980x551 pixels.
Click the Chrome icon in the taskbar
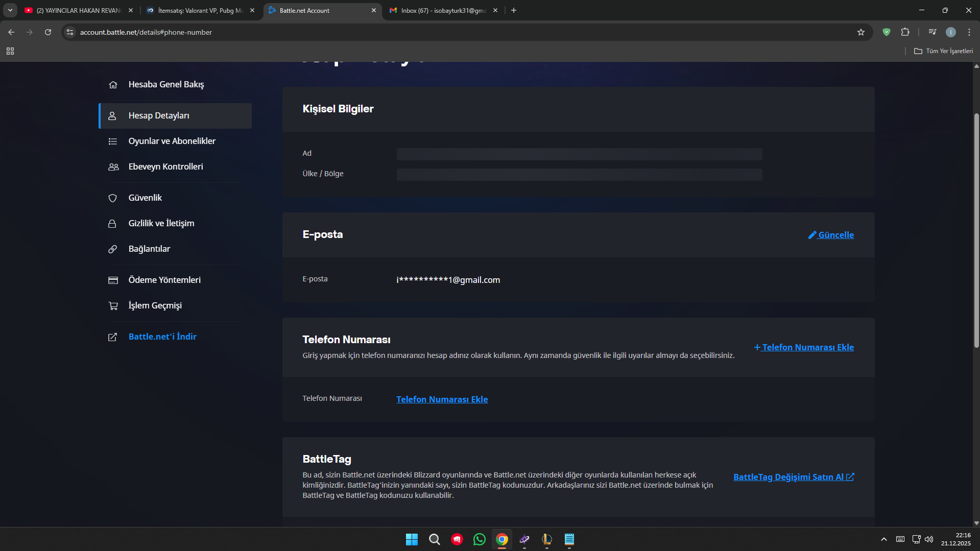click(502, 539)
